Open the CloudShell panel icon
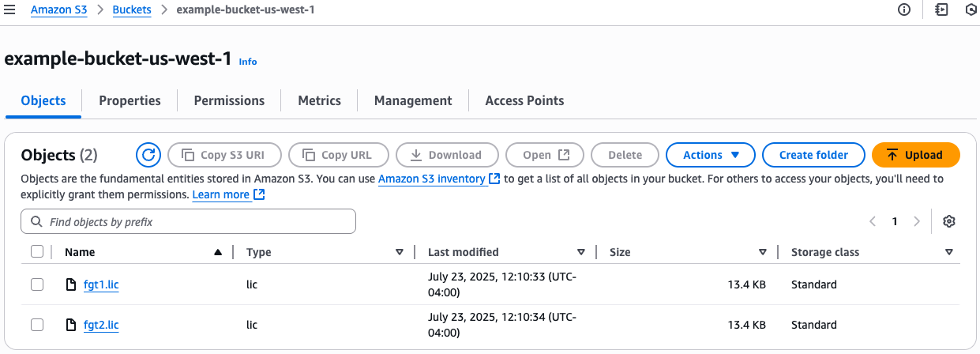Image resolution: width=980 pixels, height=354 pixels. [x=941, y=10]
